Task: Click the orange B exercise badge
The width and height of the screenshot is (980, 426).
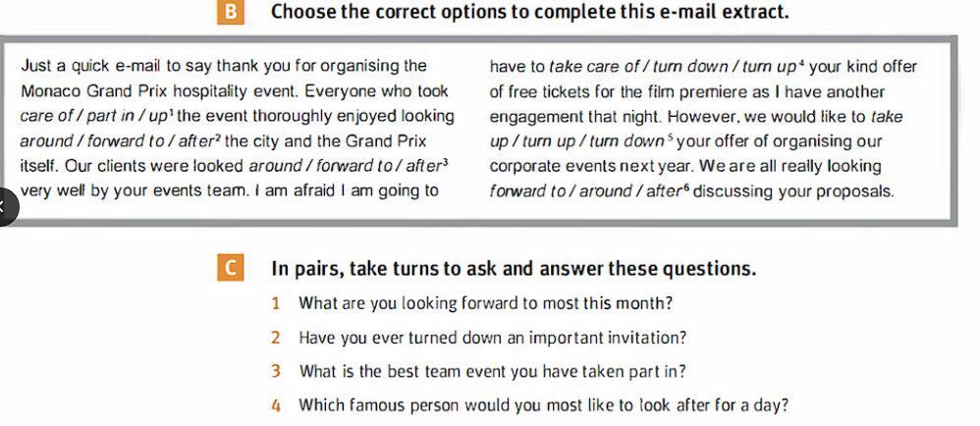Action: [x=231, y=13]
